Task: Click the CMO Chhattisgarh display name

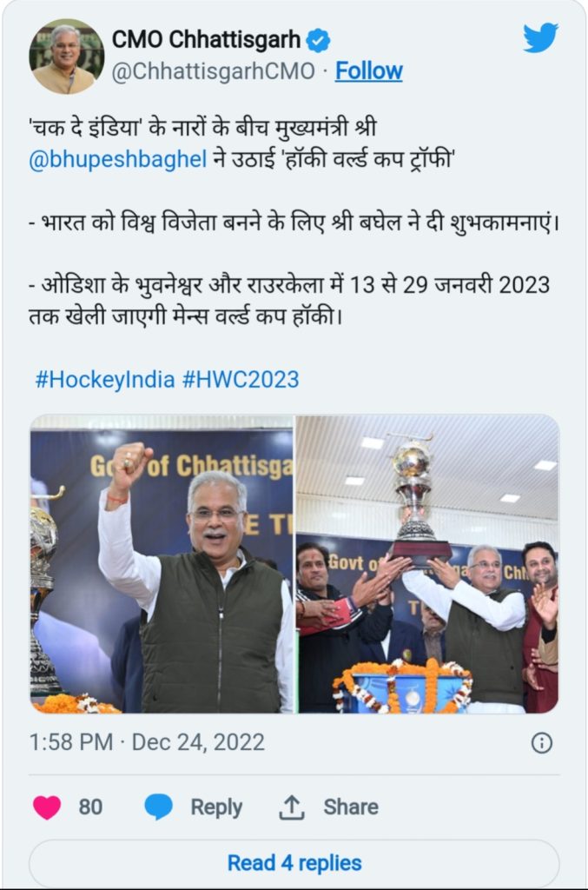Action: pos(207,40)
